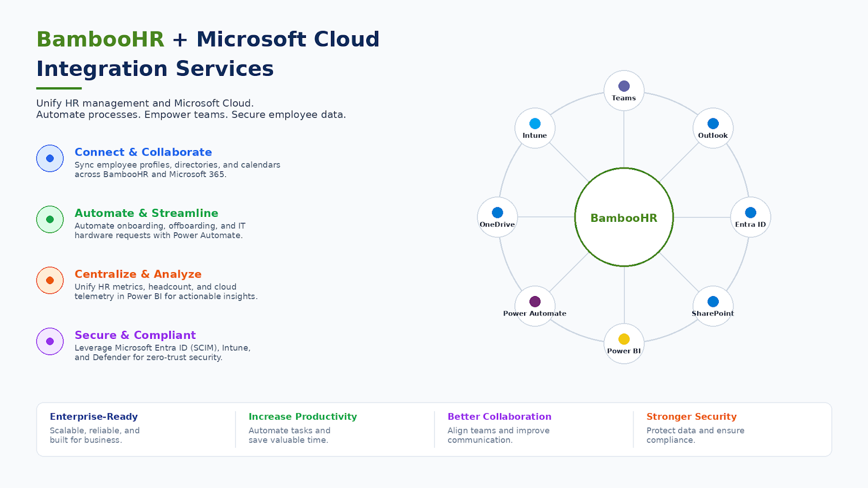Viewport: 868px width, 488px height.
Task: Select the Intune node
Action: (535, 128)
